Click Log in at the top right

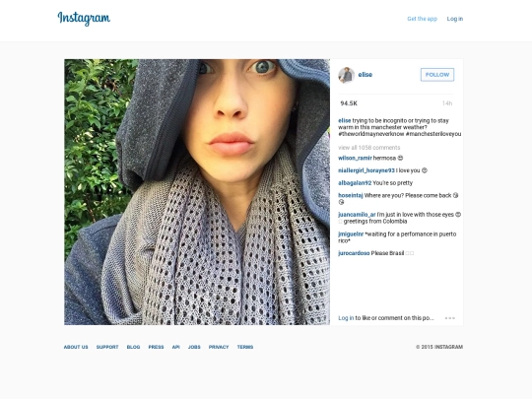pyautogui.click(x=454, y=19)
